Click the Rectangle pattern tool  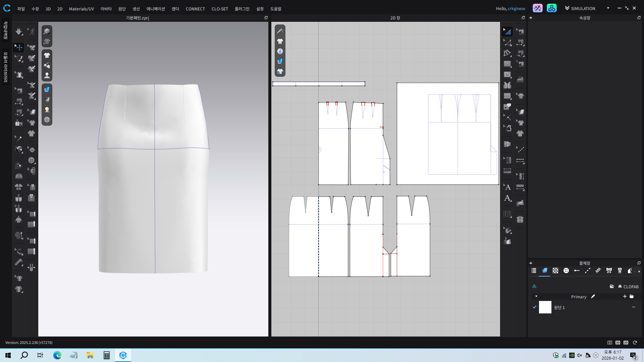pyautogui.click(x=507, y=64)
